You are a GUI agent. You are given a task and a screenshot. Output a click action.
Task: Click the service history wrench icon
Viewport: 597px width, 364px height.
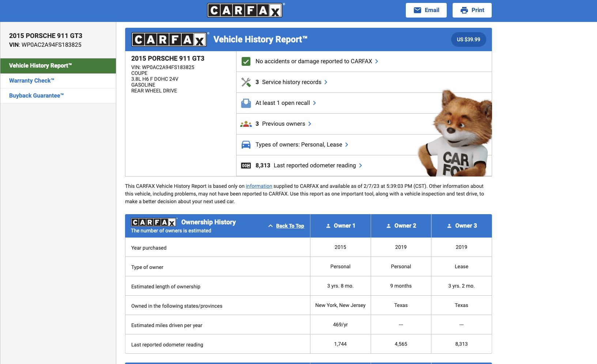pos(246,82)
